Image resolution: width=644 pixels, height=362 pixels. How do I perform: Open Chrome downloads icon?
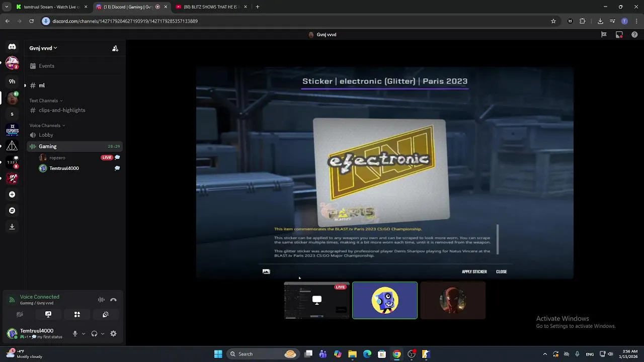click(600, 21)
